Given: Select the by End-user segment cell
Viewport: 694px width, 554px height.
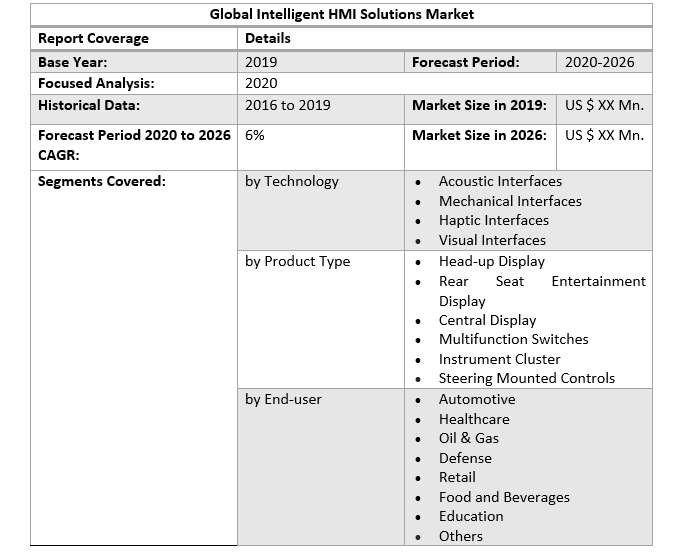Looking at the screenshot, I should coord(283,399).
